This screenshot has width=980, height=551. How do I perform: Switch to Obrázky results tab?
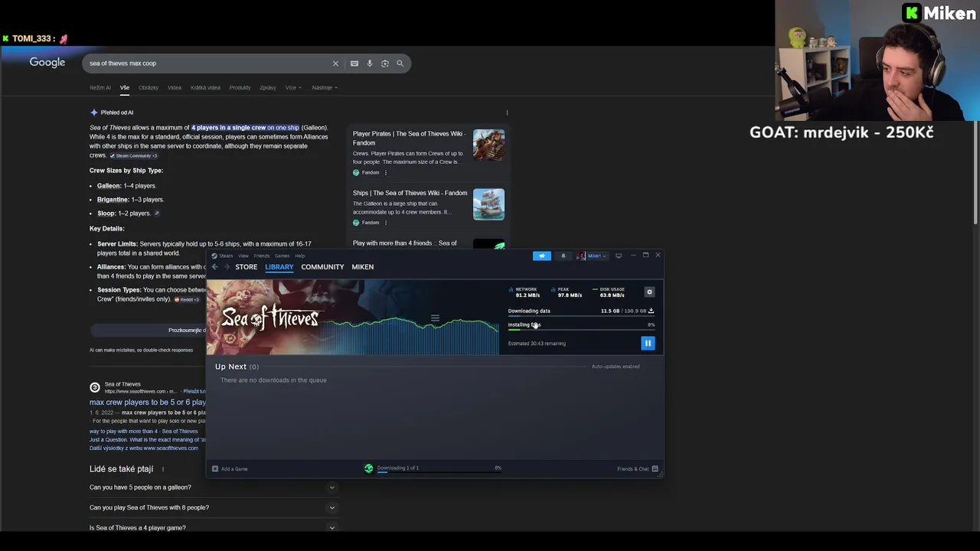point(149,88)
